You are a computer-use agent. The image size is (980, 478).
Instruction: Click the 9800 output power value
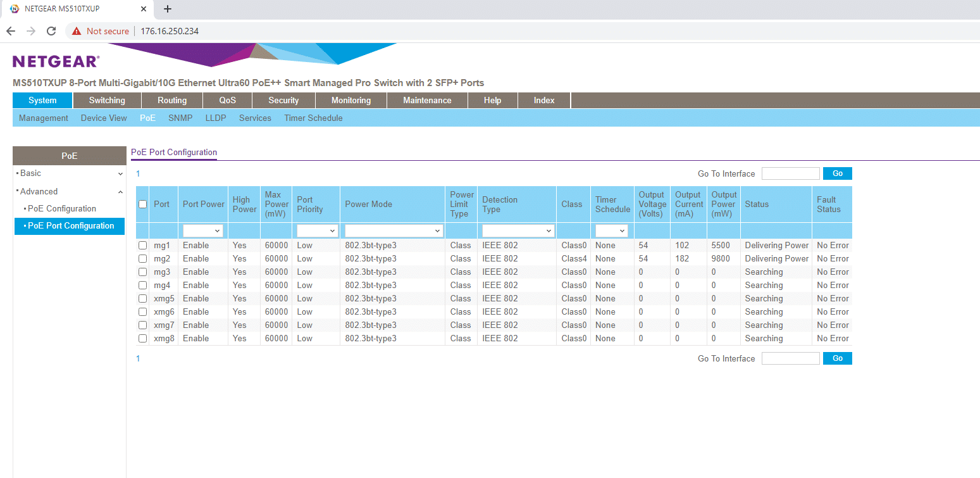[721, 258]
